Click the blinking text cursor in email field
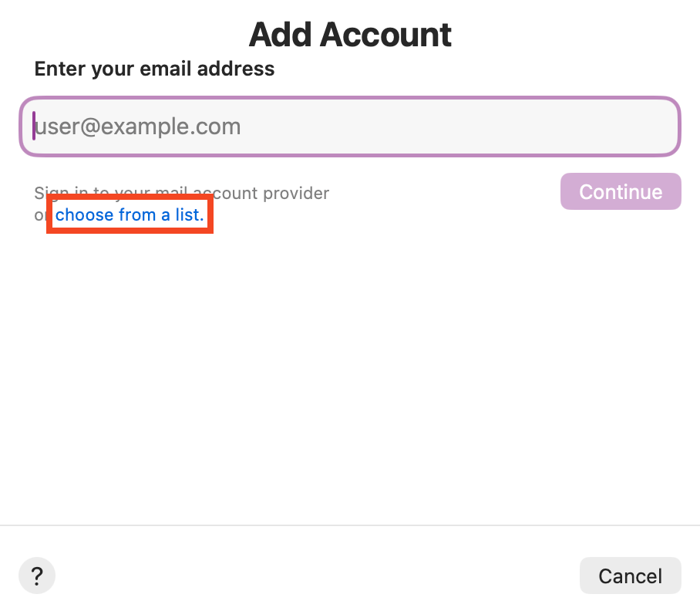 pos(34,126)
